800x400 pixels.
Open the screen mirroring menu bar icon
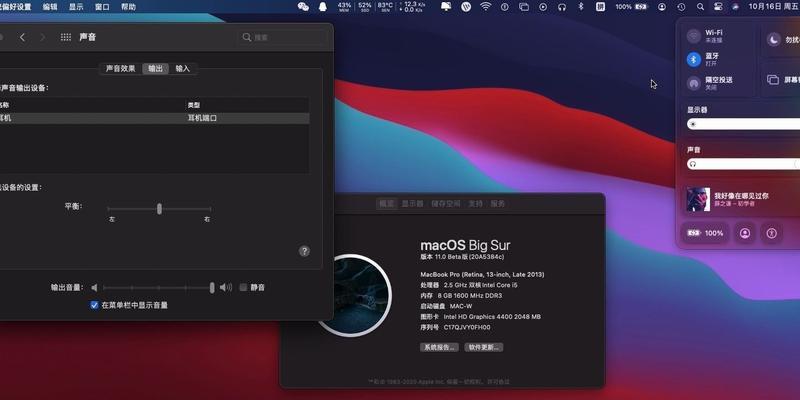524,7
